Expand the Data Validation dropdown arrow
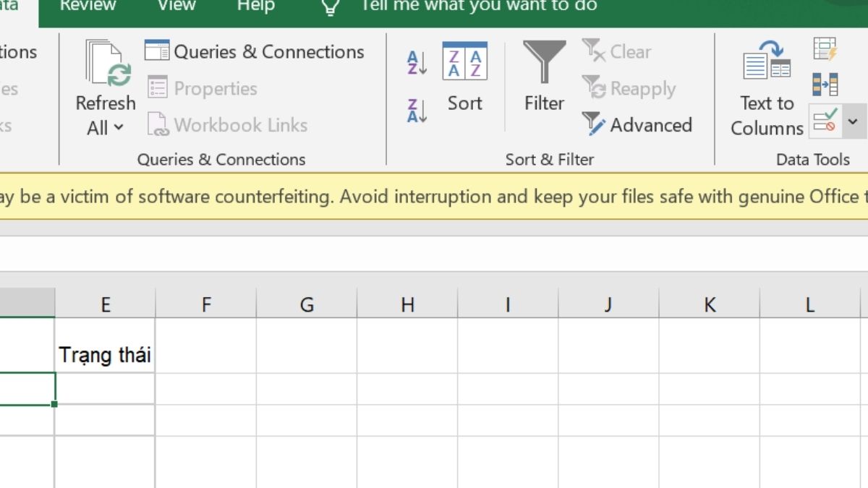Image resolution: width=868 pixels, height=488 pixels. [853, 121]
